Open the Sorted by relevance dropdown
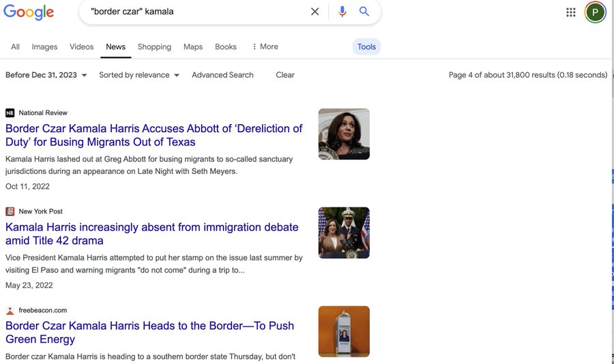The image size is (614, 364). (x=139, y=75)
